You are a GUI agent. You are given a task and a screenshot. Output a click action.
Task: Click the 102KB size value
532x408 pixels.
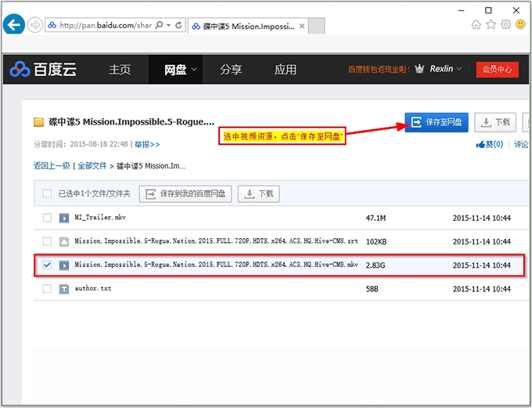coord(376,242)
